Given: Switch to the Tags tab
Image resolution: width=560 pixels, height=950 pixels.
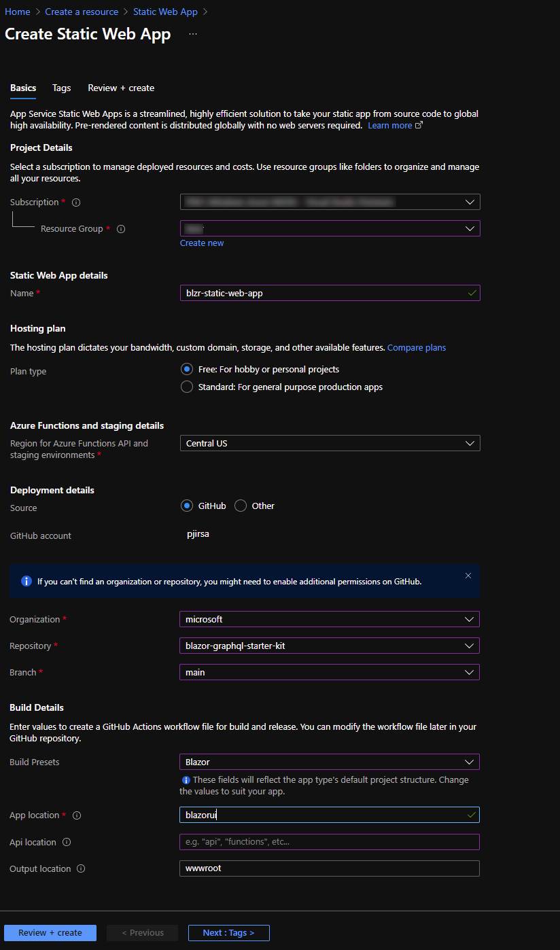Looking at the screenshot, I should (62, 88).
